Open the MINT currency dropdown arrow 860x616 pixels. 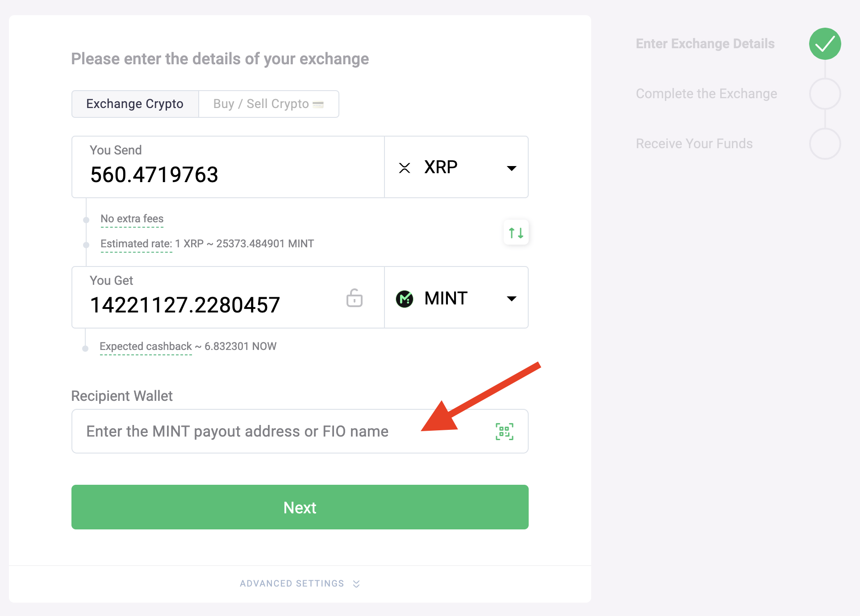[x=511, y=299]
